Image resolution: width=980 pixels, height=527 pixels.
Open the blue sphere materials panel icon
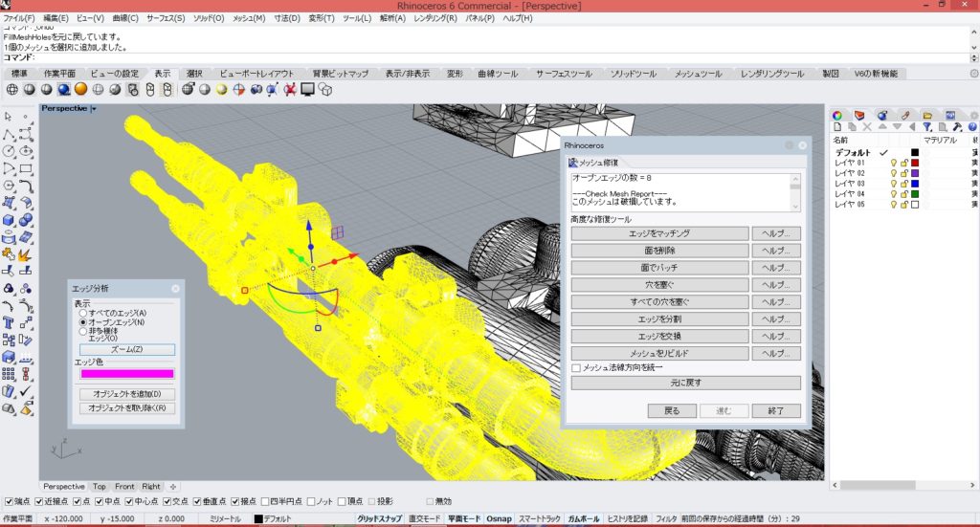[x=881, y=116]
